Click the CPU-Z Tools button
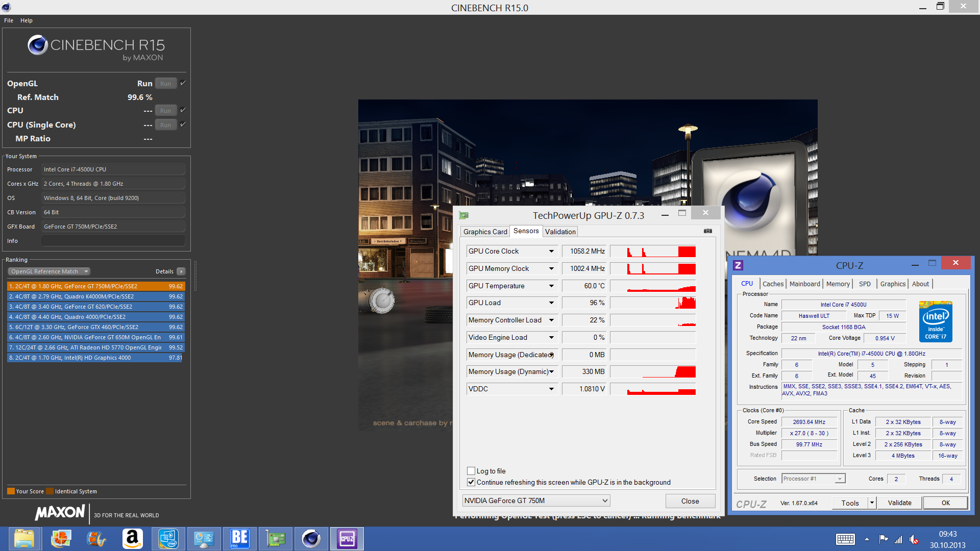Viewport: 980px width, 551px height. [x=850, y=503]
